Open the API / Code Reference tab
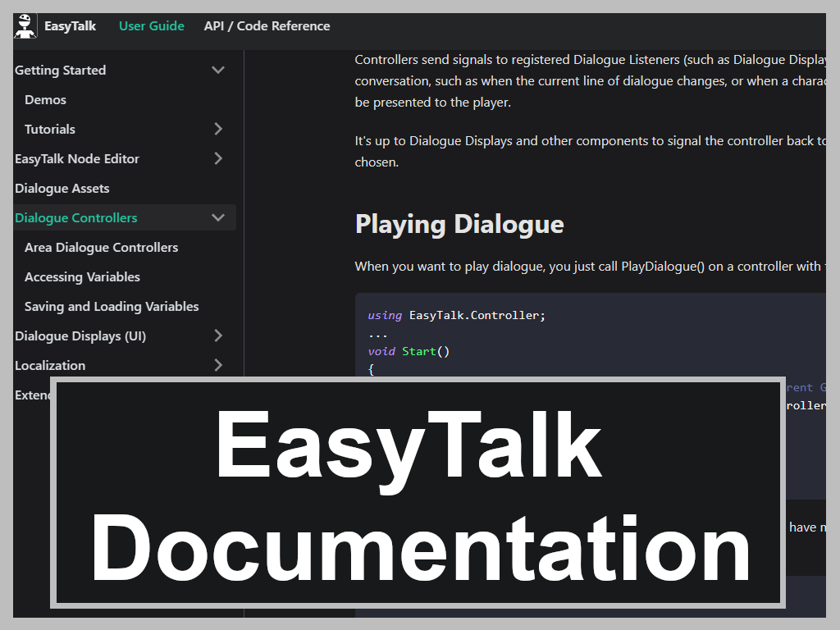Viewport: 840px width, 630px height. (267, 26)
